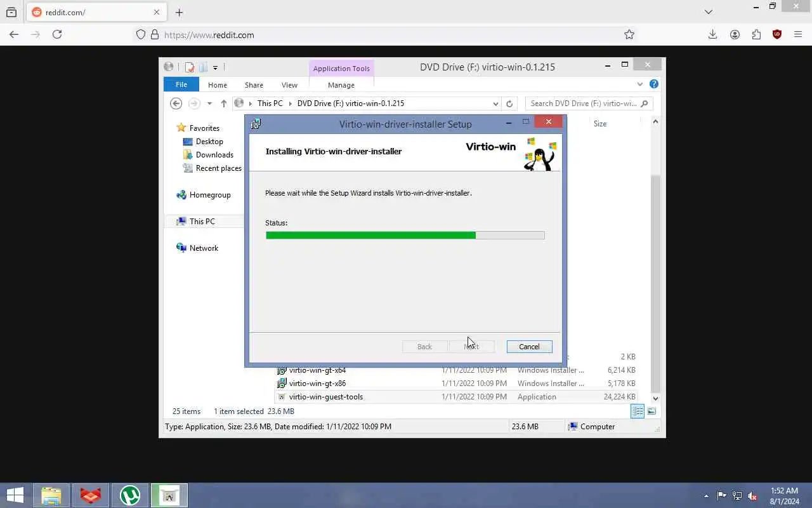The height and width of the screenshot is (508, 812).
Task: Select Network in the navigation pane
Action: coord(204,248)
